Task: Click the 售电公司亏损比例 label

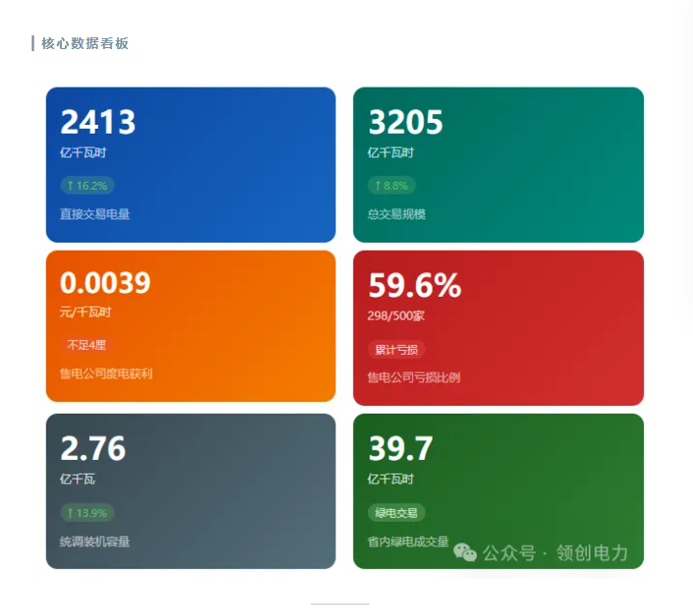Action: click(414, 377)
